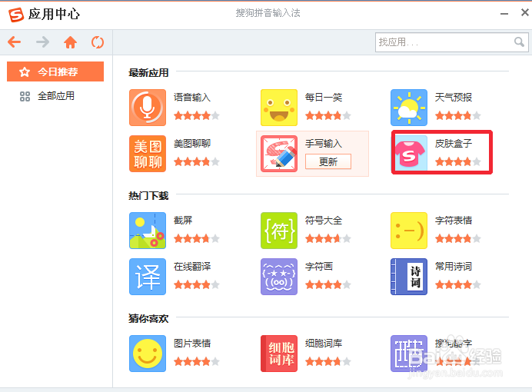
Task: Click the 常用诗词 app name
Action: [x=454, y=267]
